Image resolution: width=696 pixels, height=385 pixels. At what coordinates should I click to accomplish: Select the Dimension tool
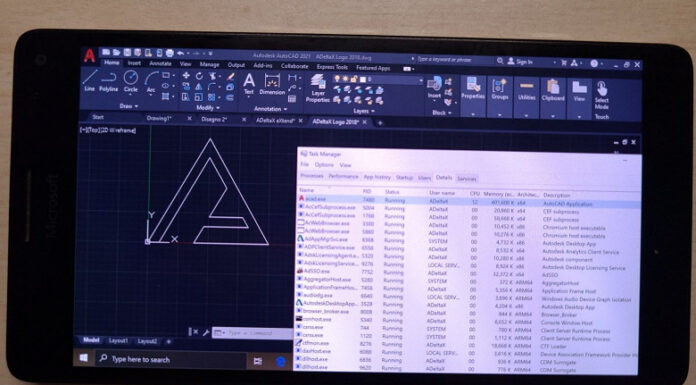(x=272, y=84)
